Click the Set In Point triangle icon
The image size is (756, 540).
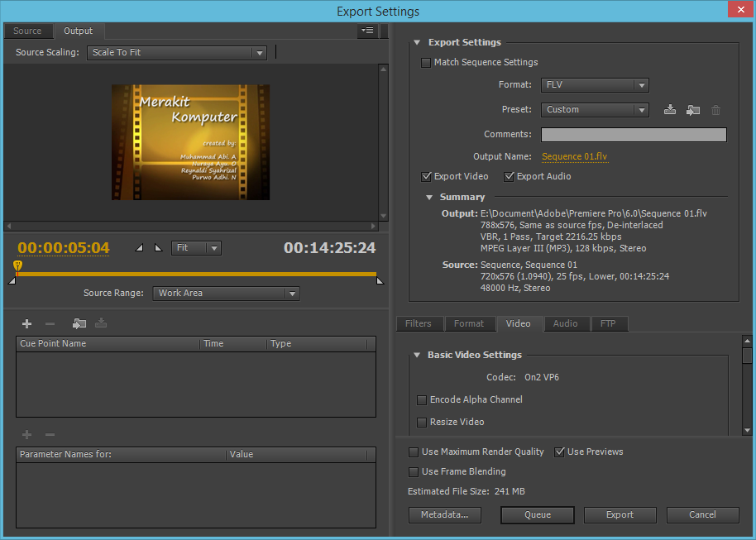139,247
